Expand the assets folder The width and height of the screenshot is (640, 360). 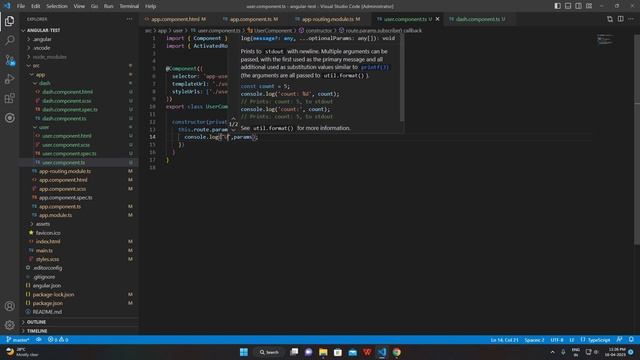(x=42, y=224)
